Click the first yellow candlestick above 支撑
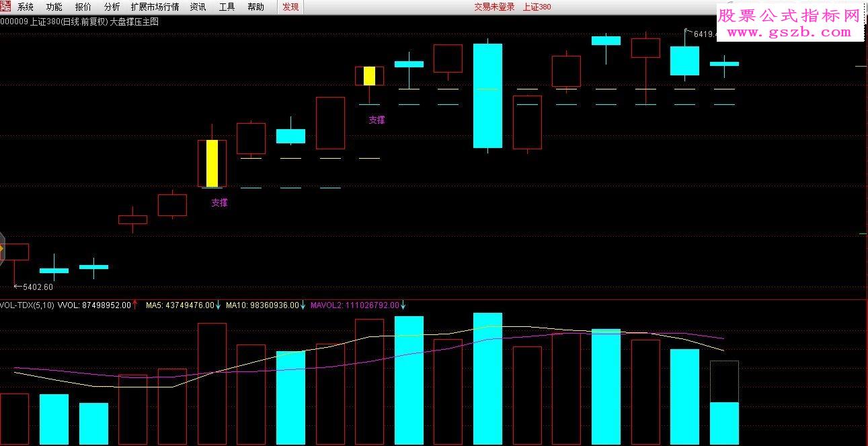Screen dimensions: 868x446 coord(212,163)
